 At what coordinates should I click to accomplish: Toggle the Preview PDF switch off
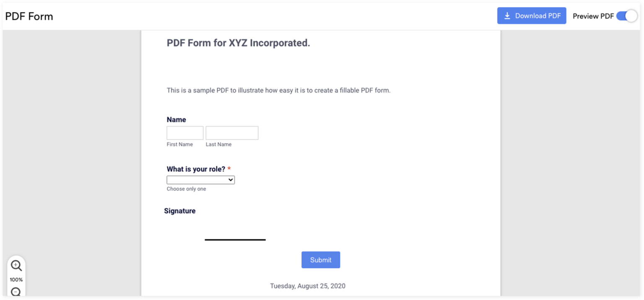[627, 16]
